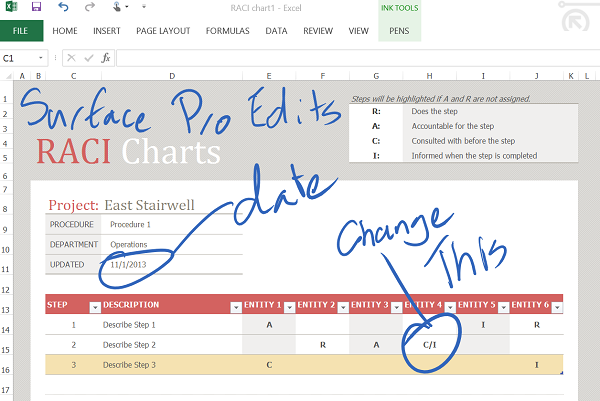Open the FORMULAS tab
This screenshot has height=401, width=600.
228,31
